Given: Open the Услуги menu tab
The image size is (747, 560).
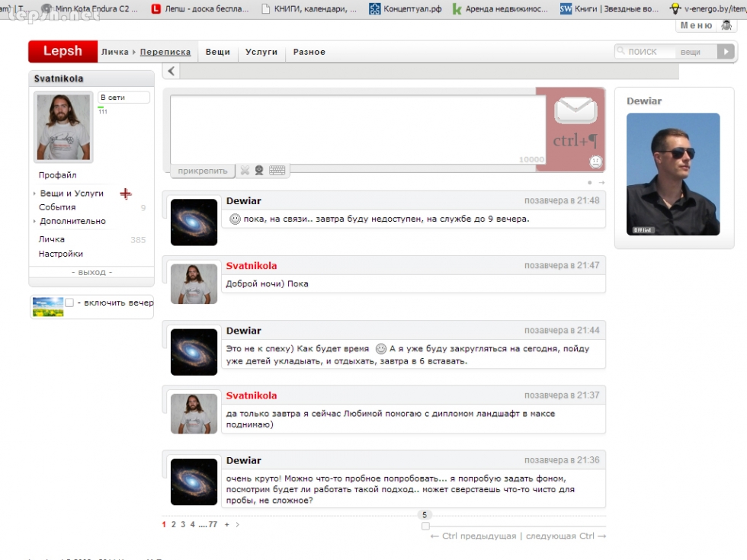Looking at the screenshot, I should pos(261,52).
